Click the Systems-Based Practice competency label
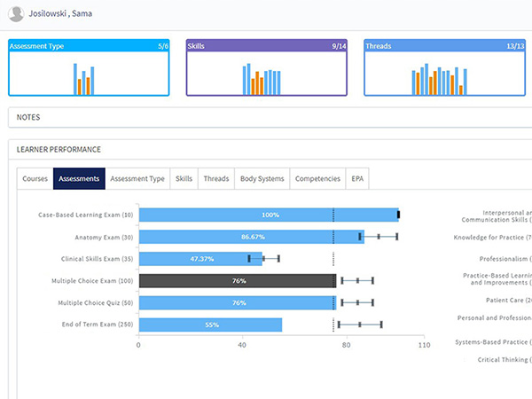The width and height of the screenshot is (532, 399). click(493, 342)
